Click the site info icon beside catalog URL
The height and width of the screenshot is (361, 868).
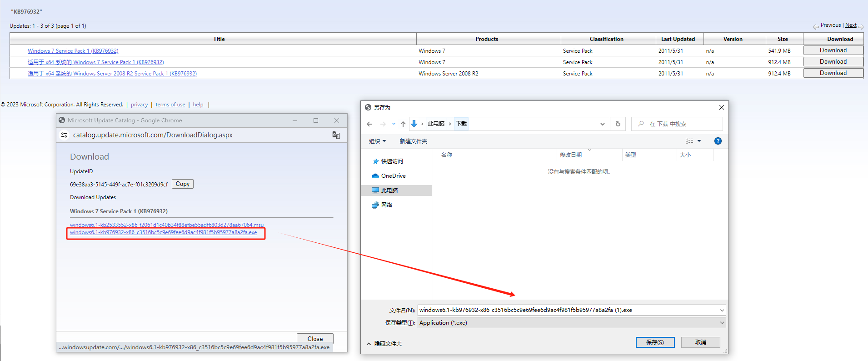64,135
